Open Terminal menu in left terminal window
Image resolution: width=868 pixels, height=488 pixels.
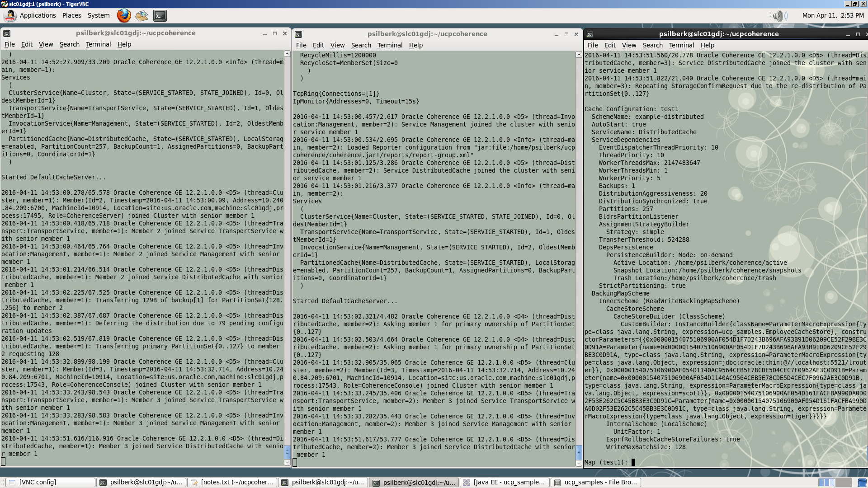[x=98, y=44]
